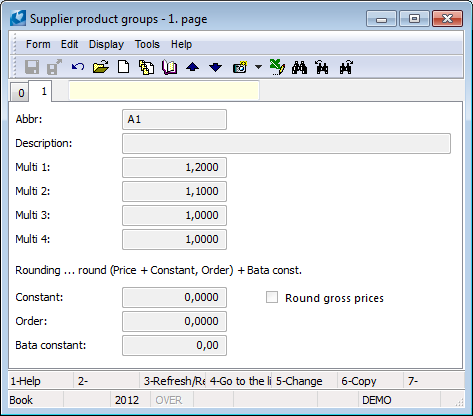Viewport: 473px width, 416px height.
Task: Click the yellow field beside page tabs
Action: pos(164,90)
